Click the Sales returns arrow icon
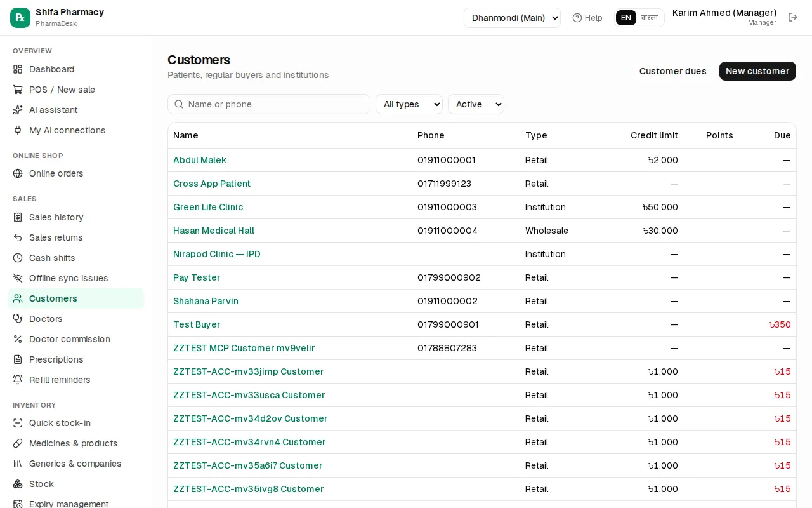 coord(18,237)
